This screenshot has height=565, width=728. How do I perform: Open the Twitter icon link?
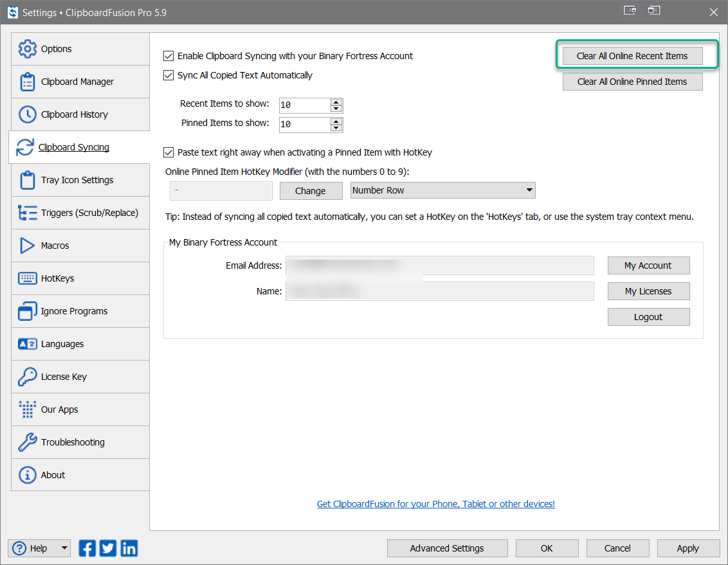(108, 548)
